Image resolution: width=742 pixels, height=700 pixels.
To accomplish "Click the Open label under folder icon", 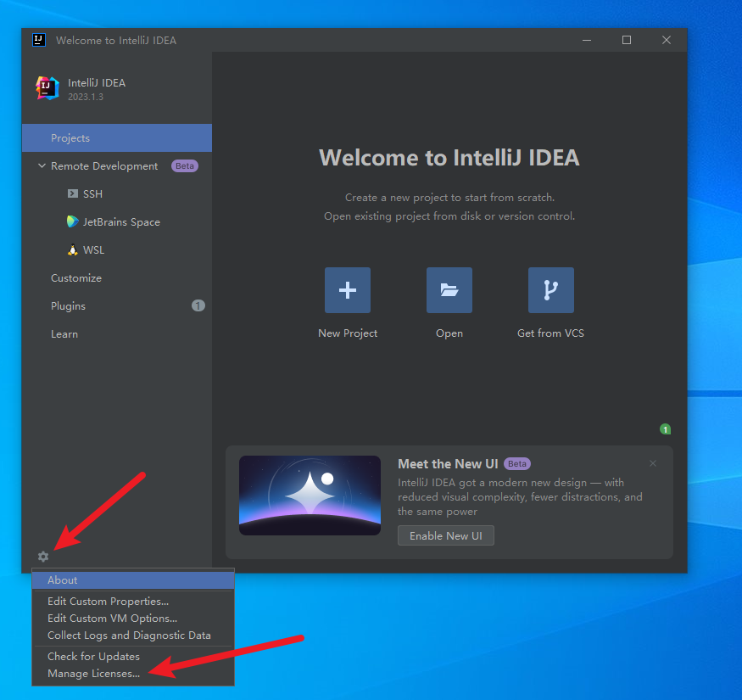I will (x=449, y=333).
